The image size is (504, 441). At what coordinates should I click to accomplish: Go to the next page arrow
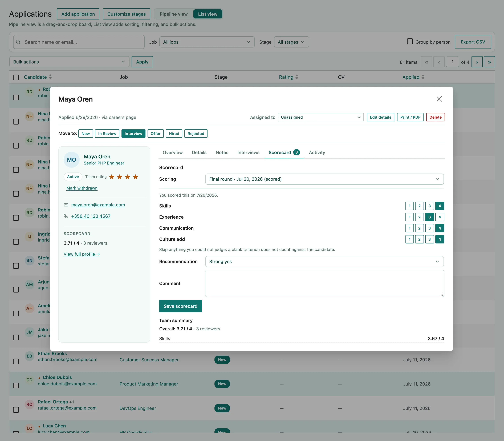(x=477, y=62)
